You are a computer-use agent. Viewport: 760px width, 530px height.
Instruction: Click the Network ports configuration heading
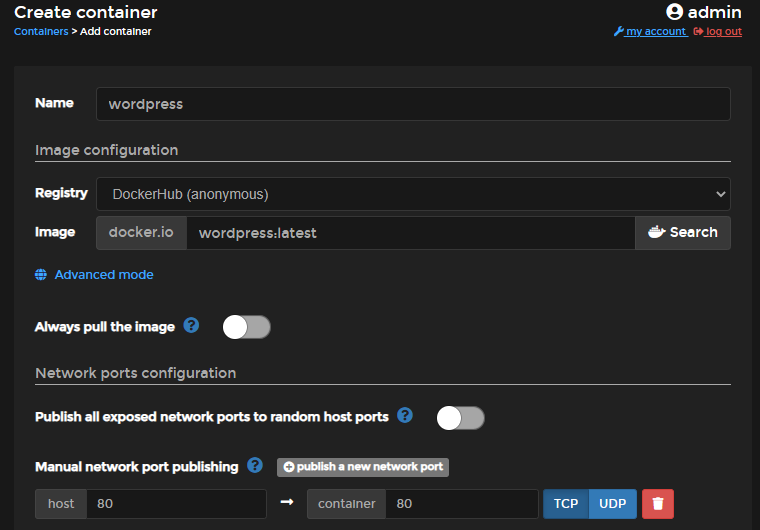click(136, 373)
